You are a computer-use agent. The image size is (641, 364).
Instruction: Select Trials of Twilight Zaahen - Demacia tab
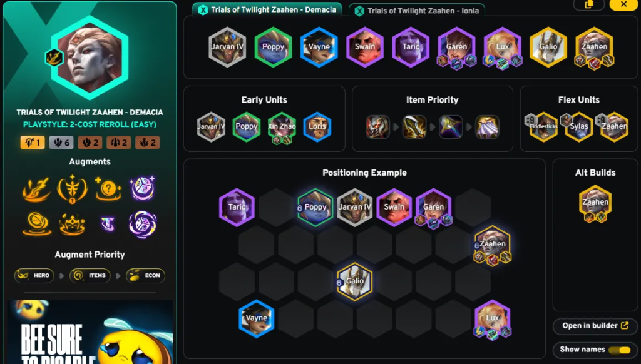point(267,10)
